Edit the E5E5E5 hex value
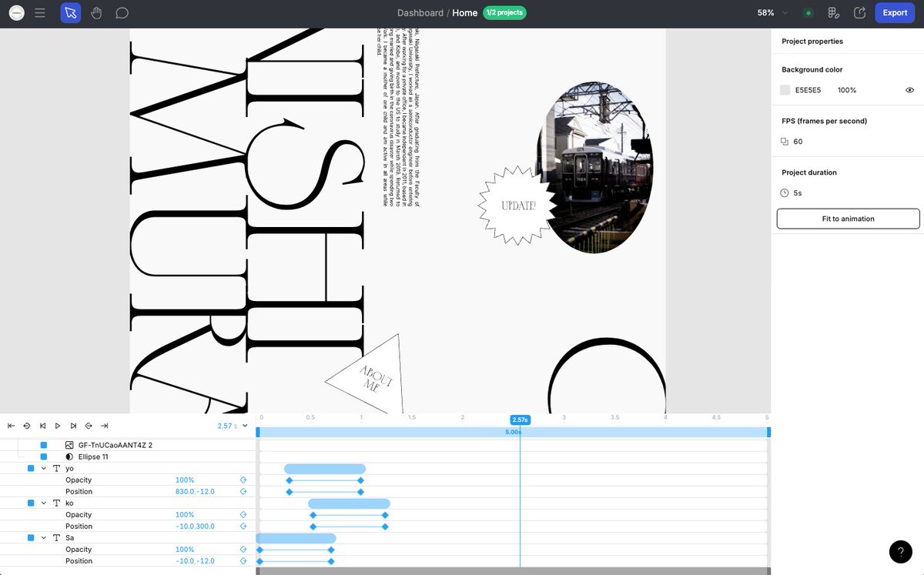 [x=808, y=90]
